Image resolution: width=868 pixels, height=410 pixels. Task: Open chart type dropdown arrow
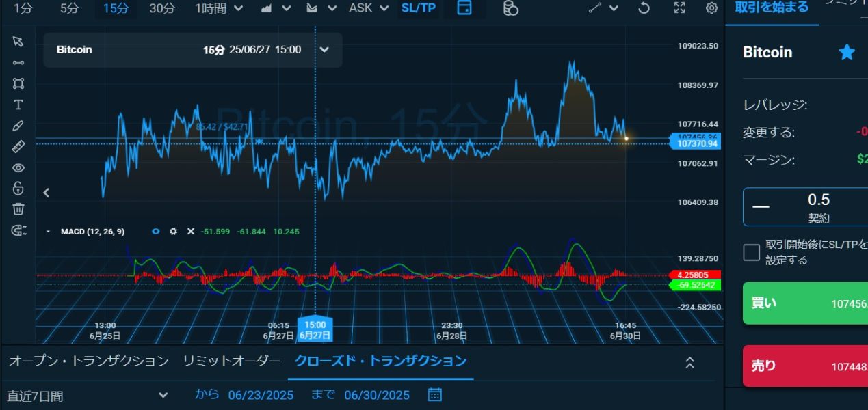287,8
